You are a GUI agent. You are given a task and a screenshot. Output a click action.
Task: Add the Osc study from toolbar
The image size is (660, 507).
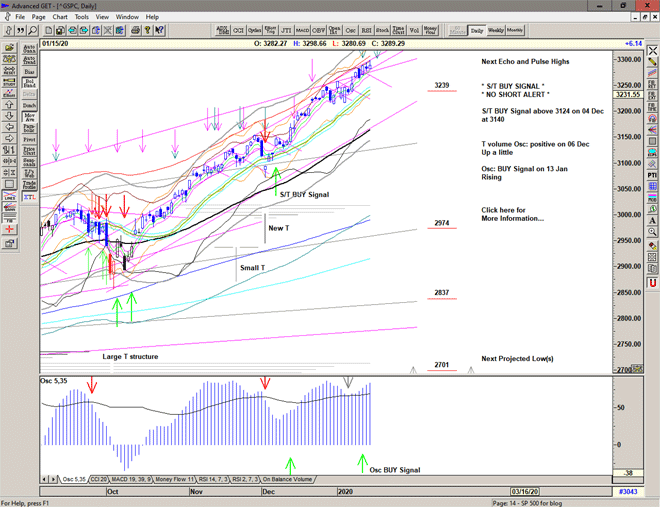click(350, 30)
